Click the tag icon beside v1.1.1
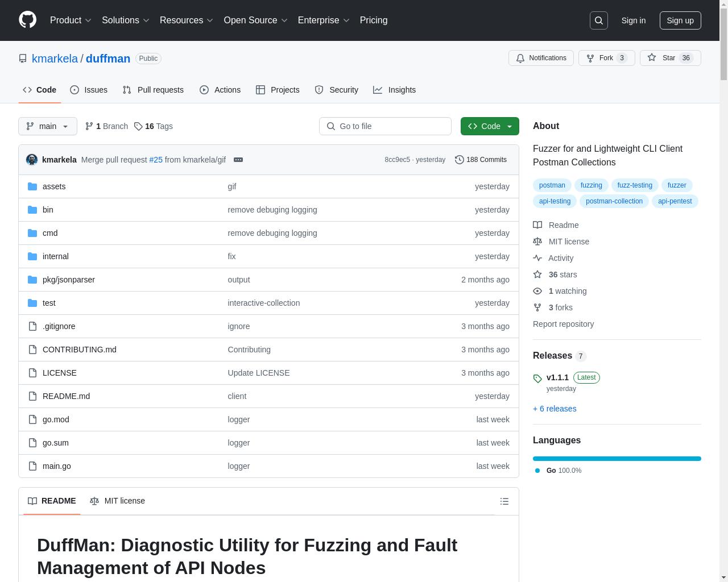The height and width of the screenshot is (582, 728). 537,379
